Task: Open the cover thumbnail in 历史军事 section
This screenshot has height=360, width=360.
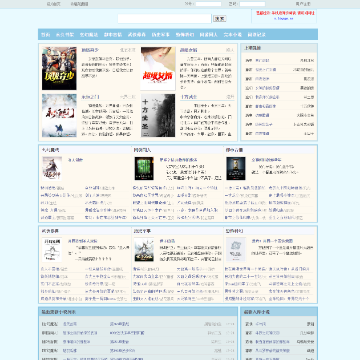Action: point(144,250)
